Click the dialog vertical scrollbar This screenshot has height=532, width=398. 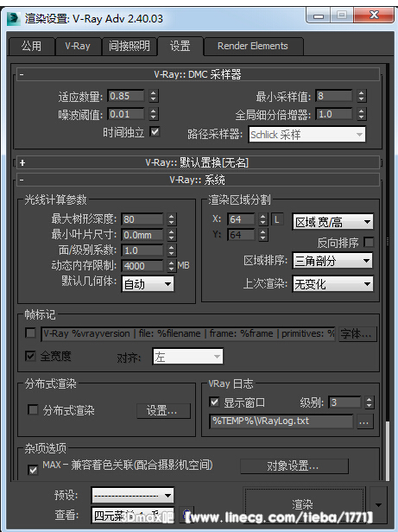tap(387, 451)
